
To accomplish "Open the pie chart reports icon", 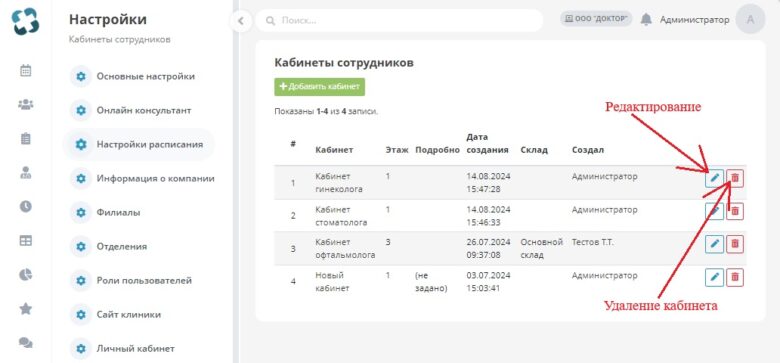I will coord(25,274).
